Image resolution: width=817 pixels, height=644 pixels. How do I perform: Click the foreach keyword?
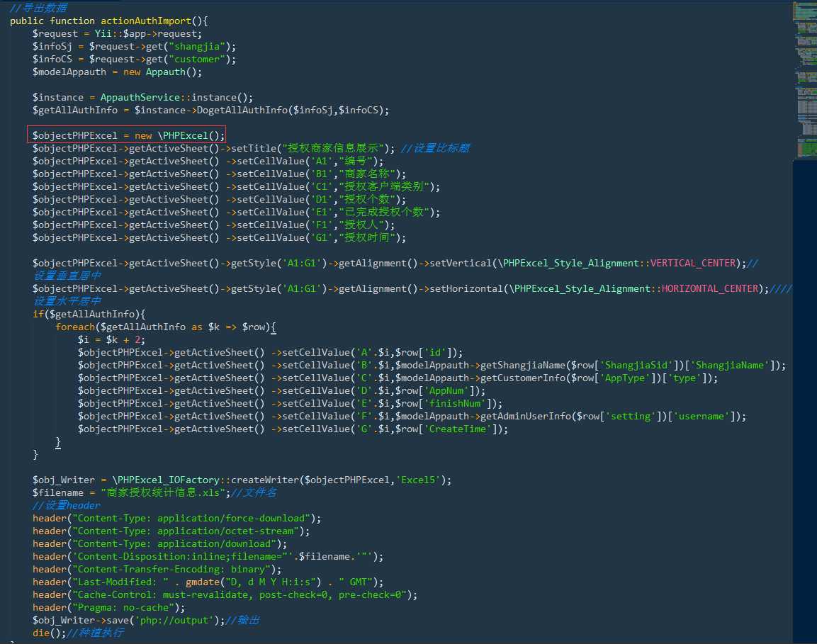(75, 327)
